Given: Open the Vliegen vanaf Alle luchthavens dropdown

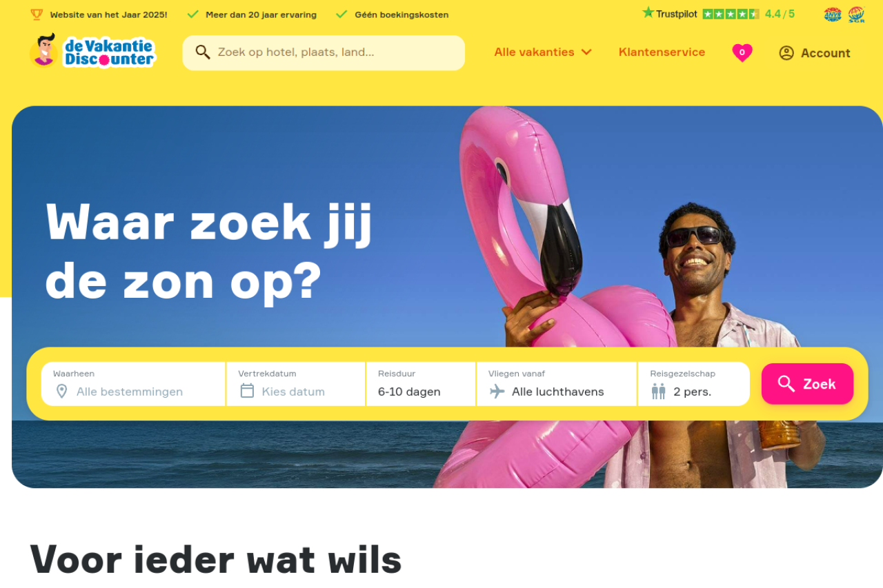Looking at the screenshot, I should (557, 384).
